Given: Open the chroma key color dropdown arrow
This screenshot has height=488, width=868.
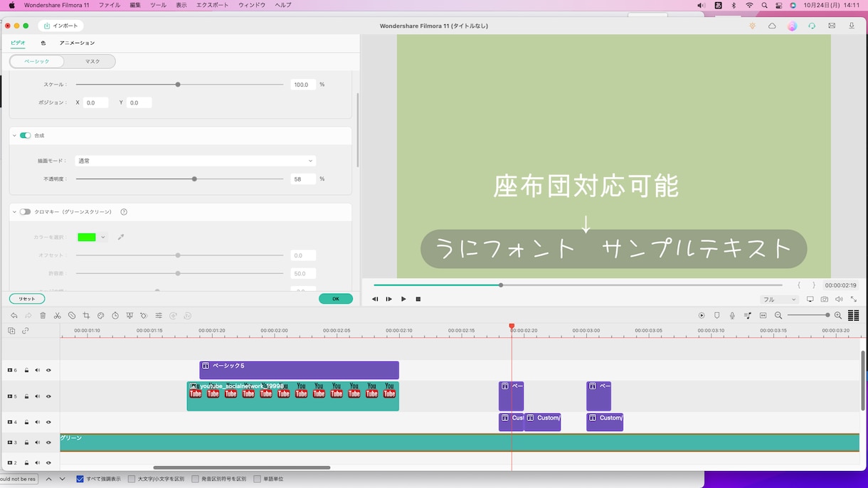Looking at the screenshot, I should pyautogui.click(x=103, y=237).
